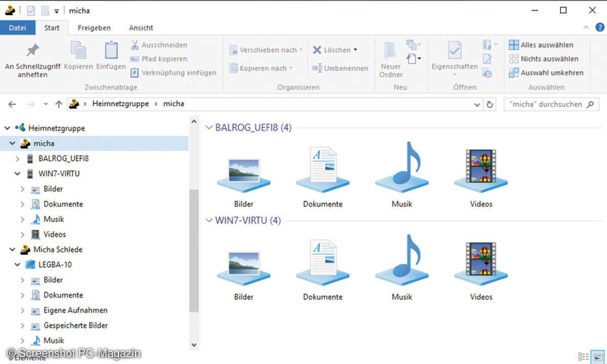
Task: Collapse the WIN7-VIRTU (4) group header
Action: point(209,220)
